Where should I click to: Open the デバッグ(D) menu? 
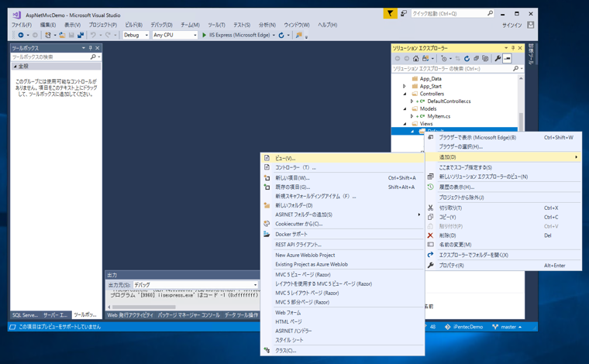tap(161, 25)
